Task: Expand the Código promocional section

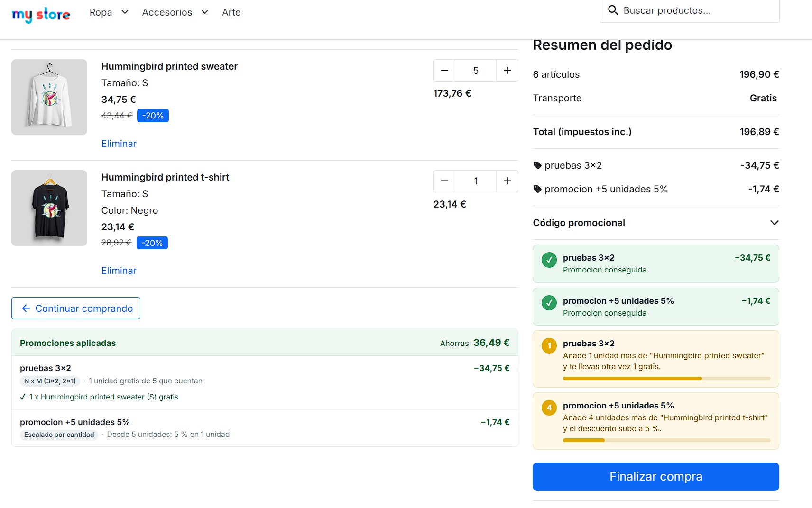Action: click(x=656, y=223)
